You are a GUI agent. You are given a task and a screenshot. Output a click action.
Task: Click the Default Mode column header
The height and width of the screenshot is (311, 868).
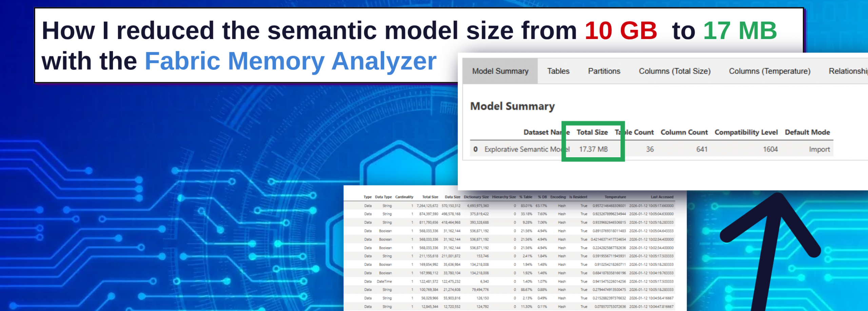(807, 132)
